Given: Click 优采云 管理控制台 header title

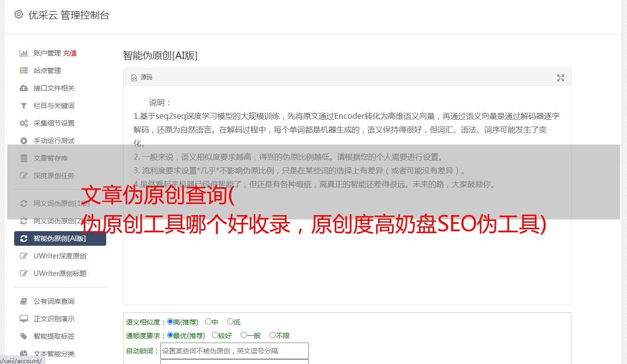Looking at the screenshot, I should 69,15.
